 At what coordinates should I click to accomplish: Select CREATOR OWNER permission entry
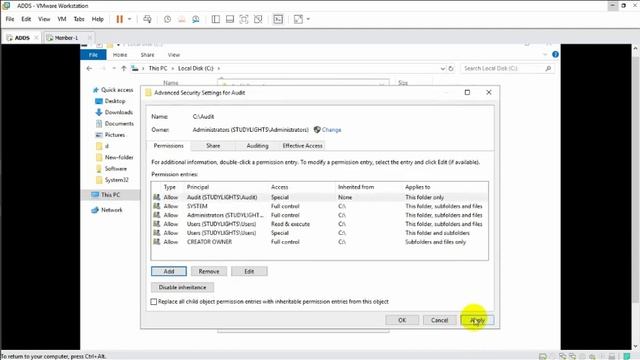click(319, 242)
